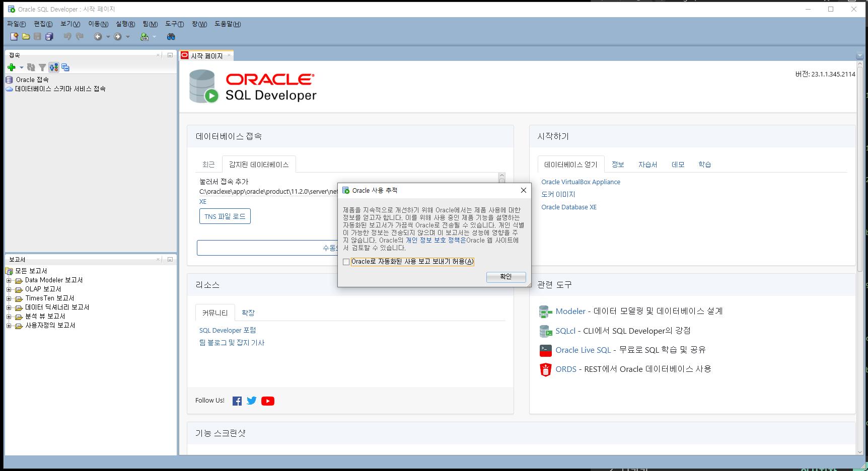This screenshot has height=471, width=868.
Task: Expand the TimesTen 보고서 tree node
Action: tap(9, 299)
